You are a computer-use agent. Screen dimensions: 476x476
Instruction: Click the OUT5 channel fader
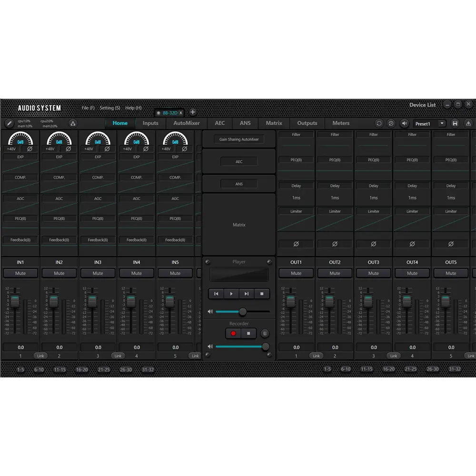click(x=446, y=301)
